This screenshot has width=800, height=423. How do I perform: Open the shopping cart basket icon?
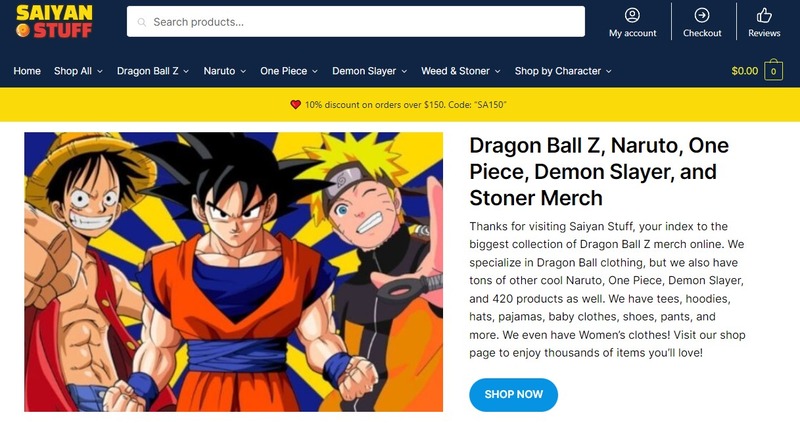773,71
